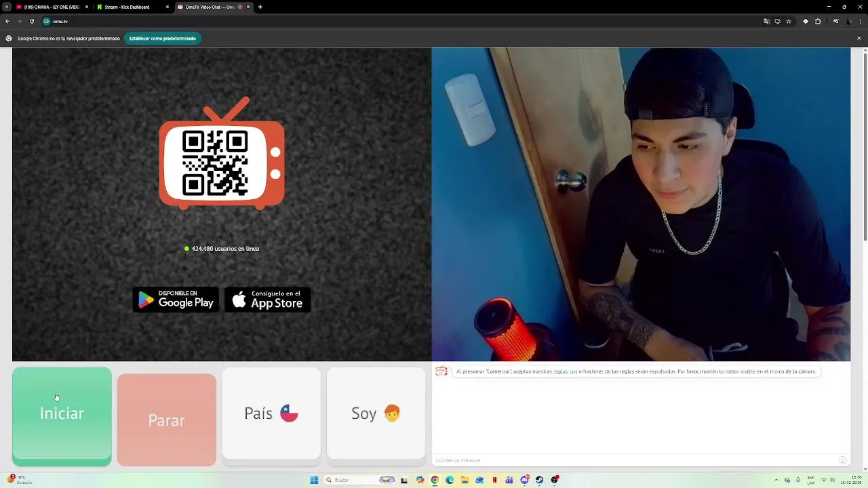The height and width of the screenshot is (488, 868).
Task: Open the tab search dropdown
Action: 6,7
